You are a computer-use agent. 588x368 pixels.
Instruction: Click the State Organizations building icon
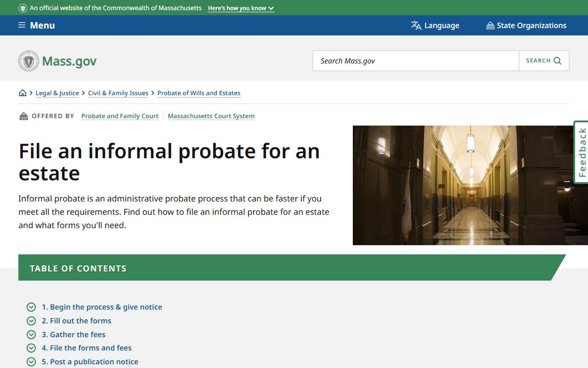[x=490, y=26]
